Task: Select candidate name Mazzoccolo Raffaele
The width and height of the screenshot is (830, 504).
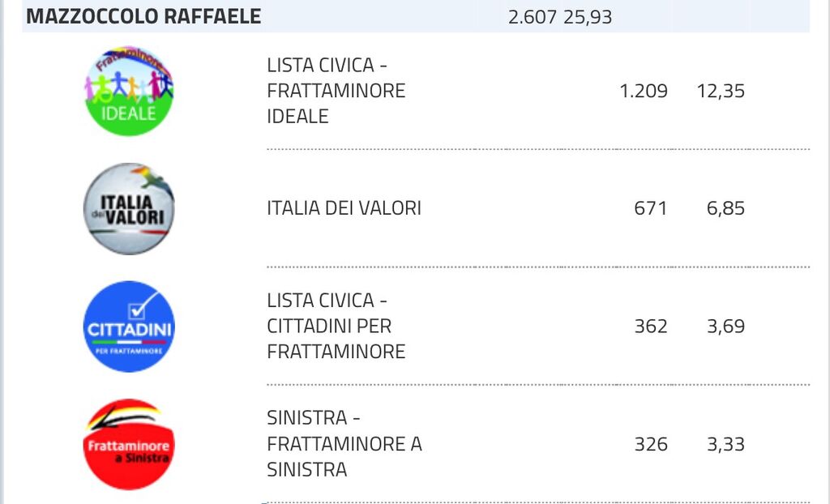Action: click(143, 17)
